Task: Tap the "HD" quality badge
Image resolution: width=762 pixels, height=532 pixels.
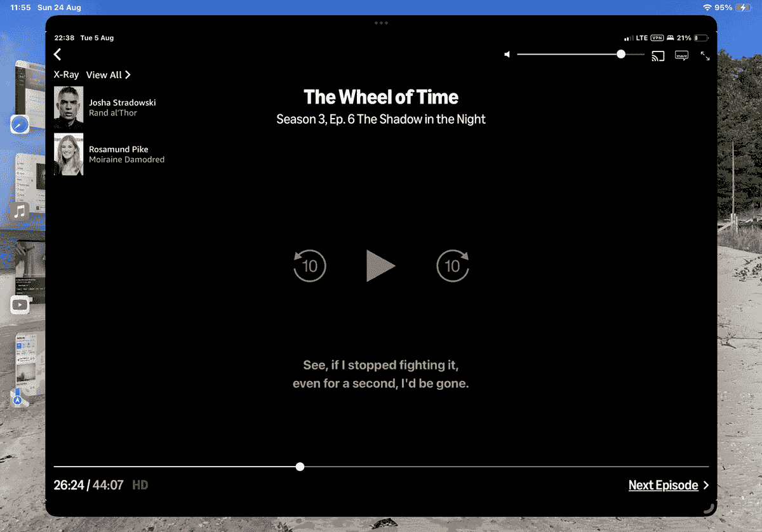Action: 140,485
